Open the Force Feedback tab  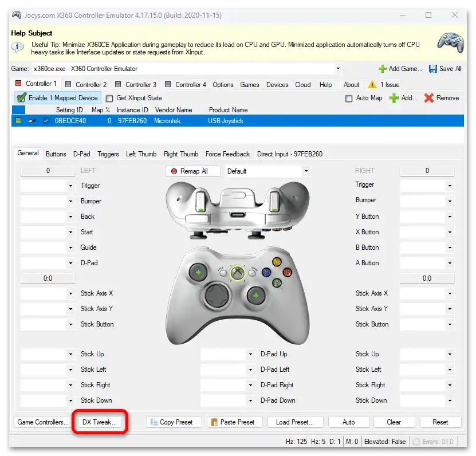(x=227, y=154)
